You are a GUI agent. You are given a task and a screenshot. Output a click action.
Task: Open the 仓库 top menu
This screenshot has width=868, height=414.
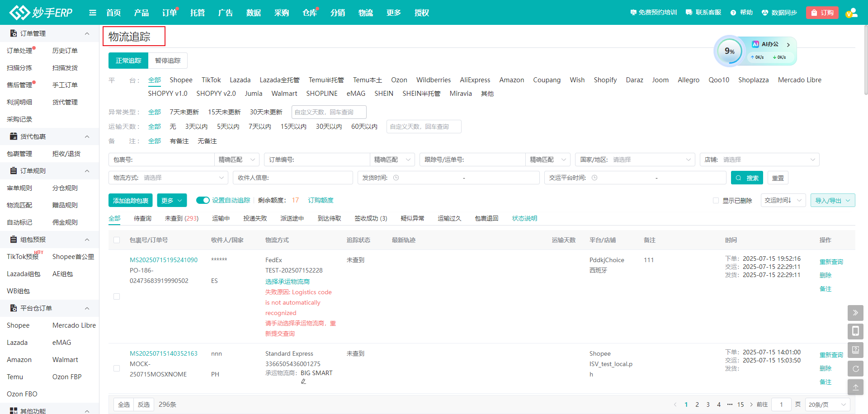[x=310, y=13]
